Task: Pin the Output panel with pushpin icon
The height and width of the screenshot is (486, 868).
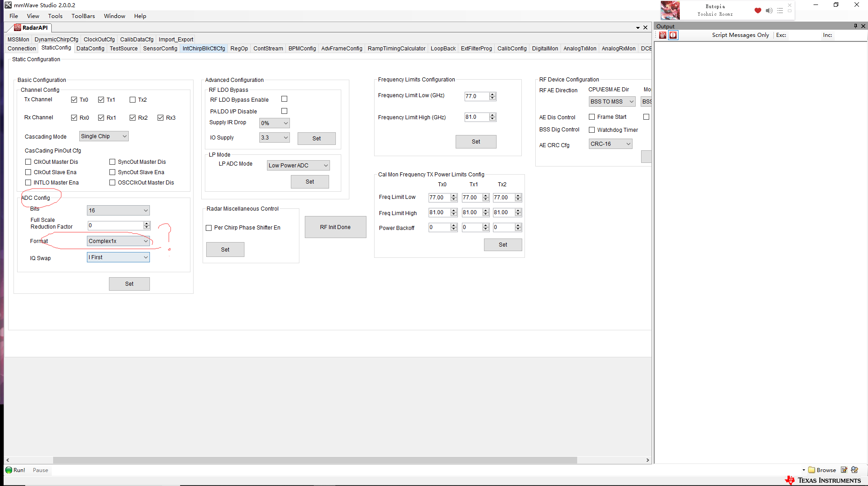Action: [x=855, y=26]
